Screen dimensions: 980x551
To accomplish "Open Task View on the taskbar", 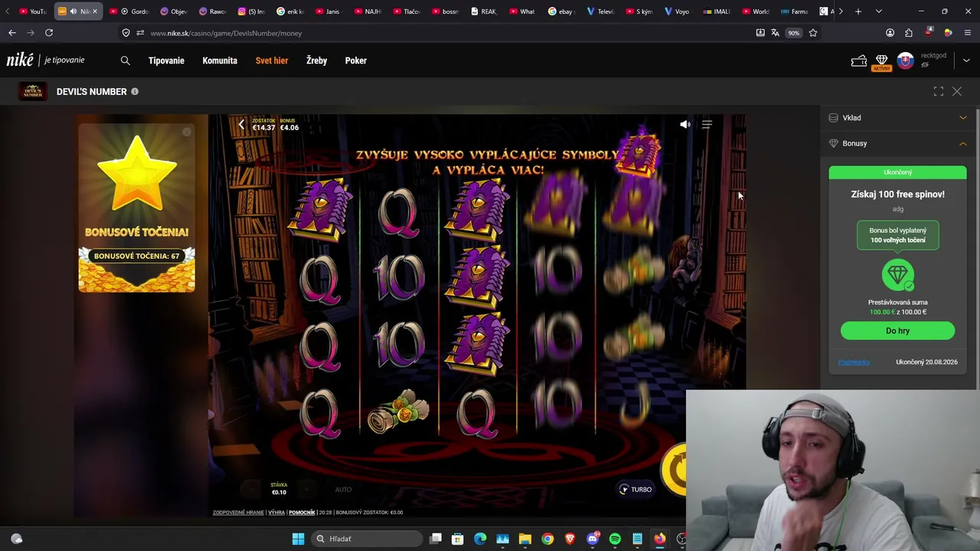I will pyautogui.click(x=436, y=539).
